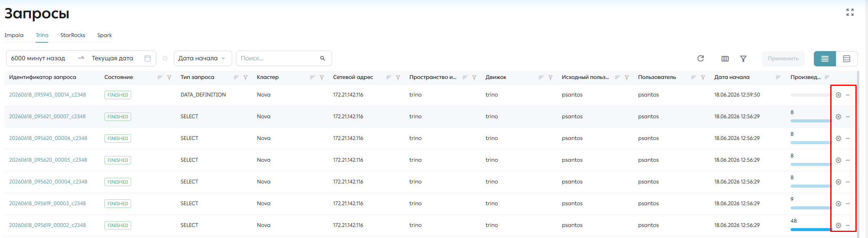This screenshot has height=238, width=868.
Task: Filter the Кластер column
Action: (x=322, y=77)
